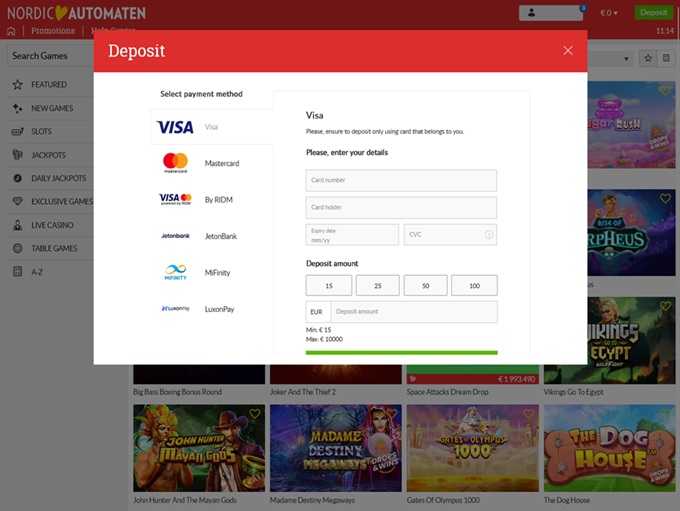The width and height of the screenshot is (680, 511).
Task: Expand the € 0 balance dropdown
Action: 608,13
